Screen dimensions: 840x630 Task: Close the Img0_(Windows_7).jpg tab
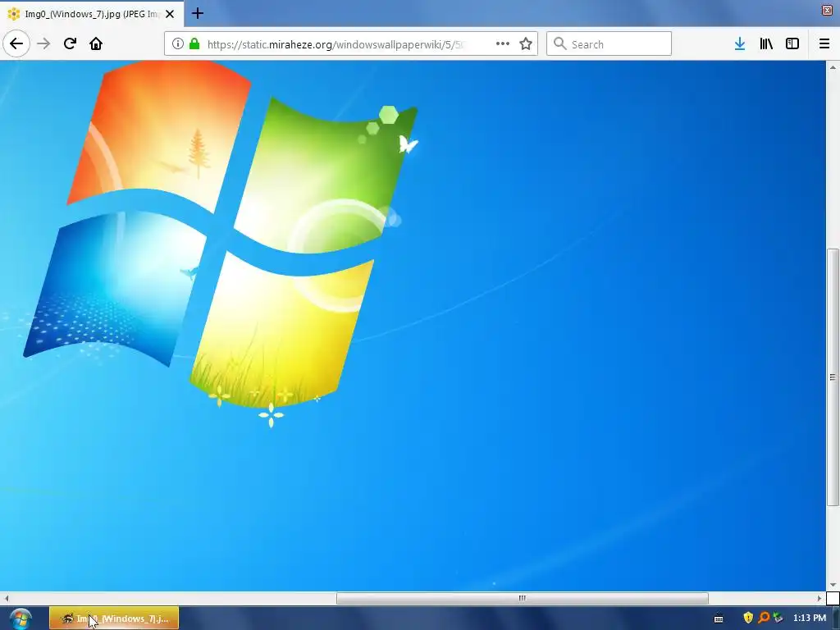(x=170, y=14)
